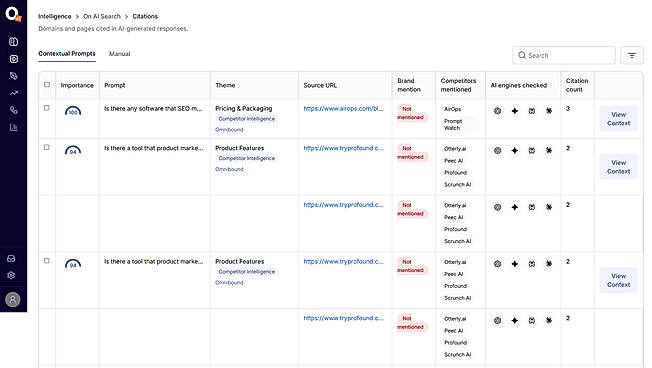Click the citation count 3 cell
652x368 pixels.
pos(568,109)
